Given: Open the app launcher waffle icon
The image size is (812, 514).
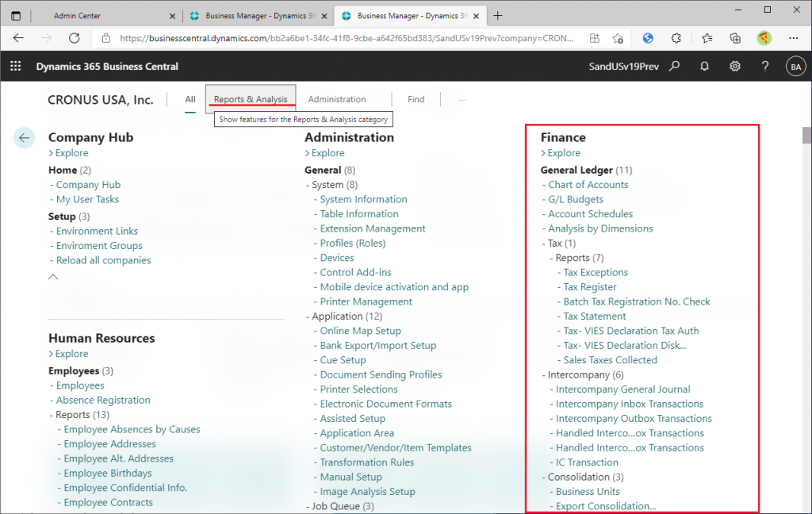Looking at the screenshot, I should [16, 66].
